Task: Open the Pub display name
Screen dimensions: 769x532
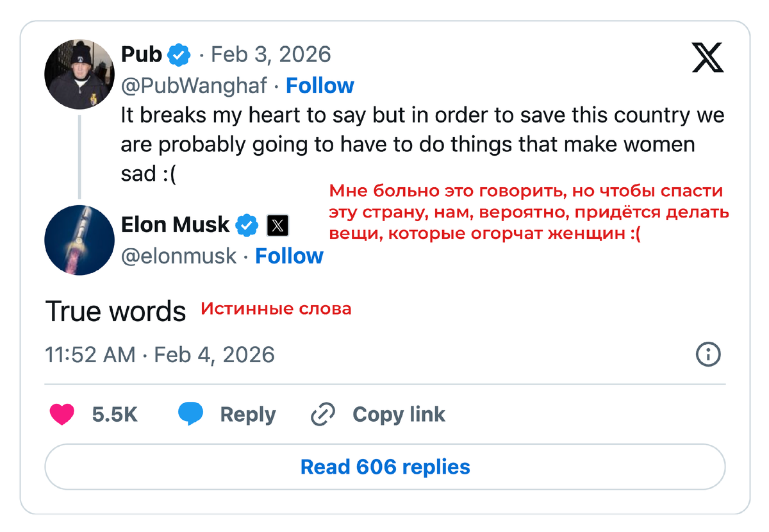Action: point(142,55)
